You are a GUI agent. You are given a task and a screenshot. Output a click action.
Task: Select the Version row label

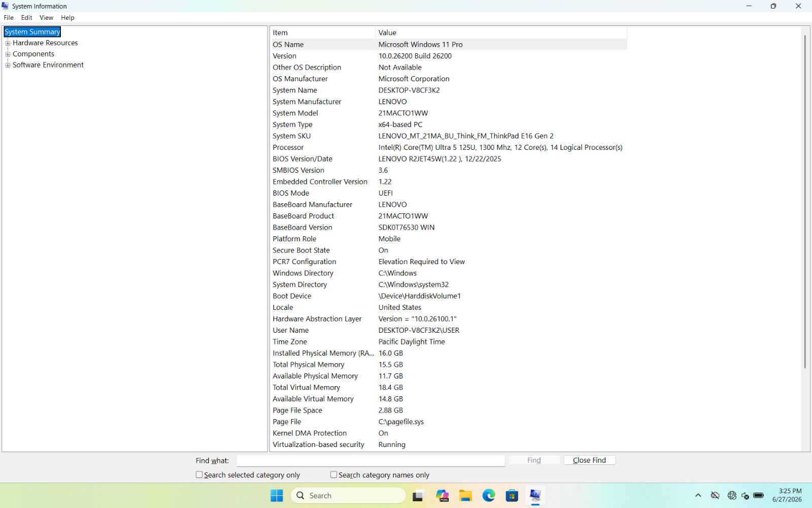click(x=284, y=56)
